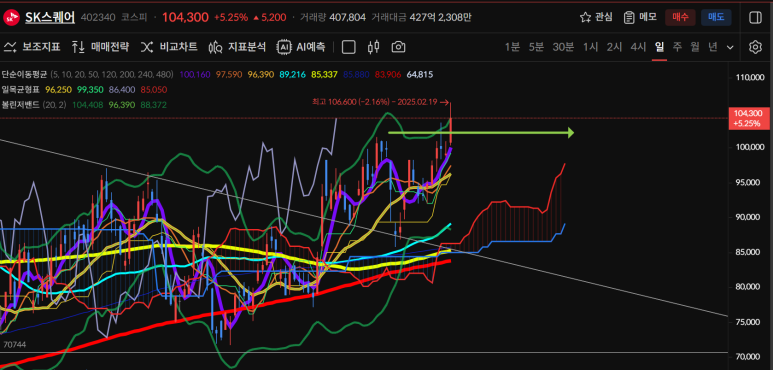The height and width of the screenshot is (370, 773).
Task: Select the 30분 timeframe
Action: (x=563, y=47)
